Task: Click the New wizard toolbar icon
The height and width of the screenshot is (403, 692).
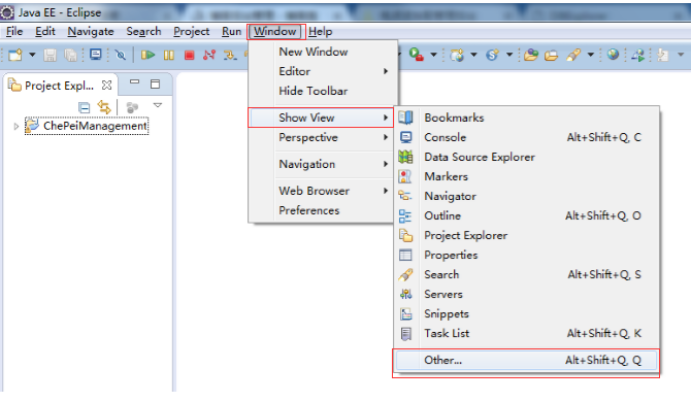Action: click(15, 55)
